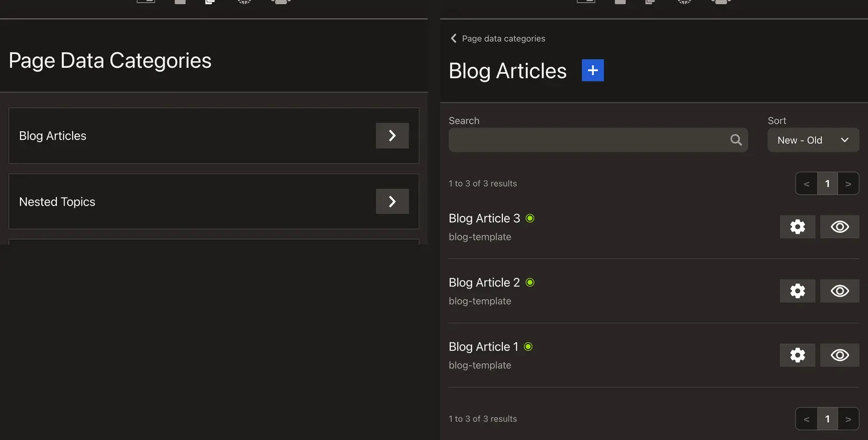Click the green status dot beside Blog Article 3
Viewport: 868px width, 440px height.
[530, 218]
